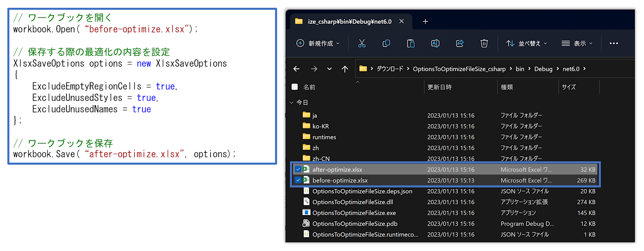Click the Share icon in toolbar
This screenshot has width=644, height=251.
(x=460, y=44)
